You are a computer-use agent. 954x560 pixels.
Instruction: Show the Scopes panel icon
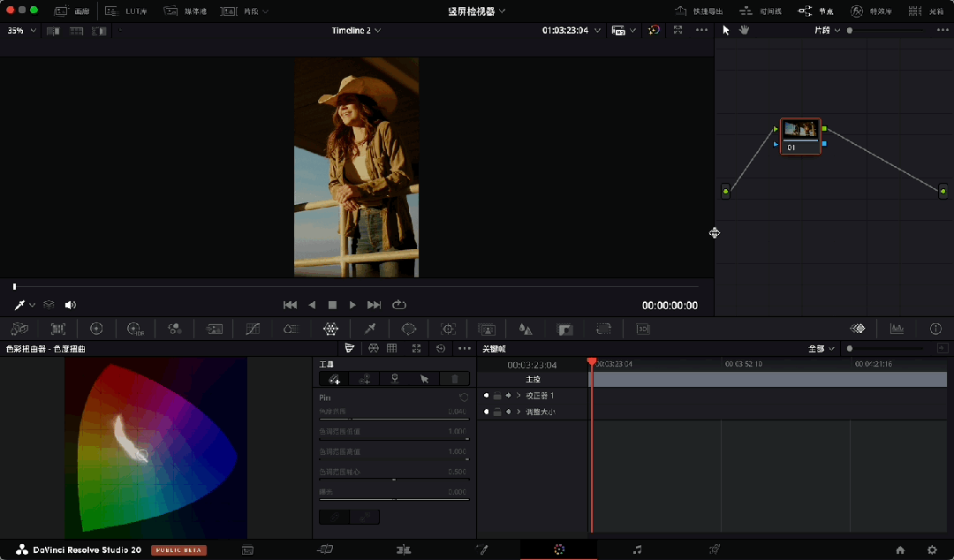pos(897,329)
